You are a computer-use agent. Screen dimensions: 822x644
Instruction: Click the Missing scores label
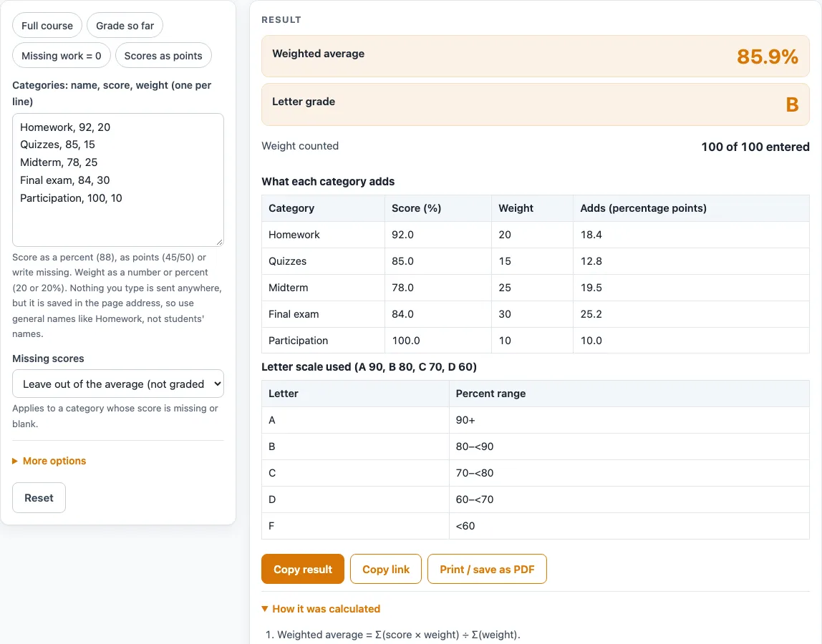click(48, 358)
